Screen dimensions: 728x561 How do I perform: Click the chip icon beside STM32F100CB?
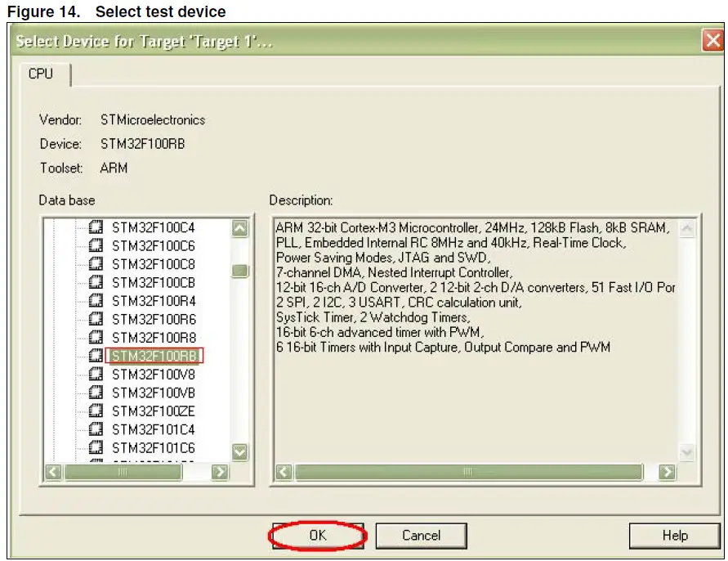point(96,280)
